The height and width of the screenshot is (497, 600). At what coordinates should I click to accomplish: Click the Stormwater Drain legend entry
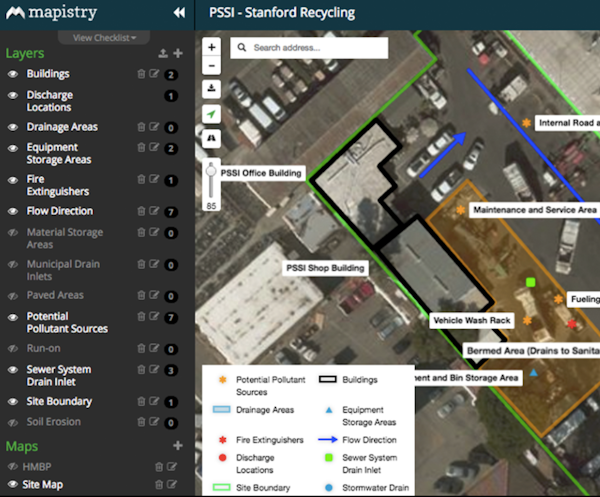point(367,488)
